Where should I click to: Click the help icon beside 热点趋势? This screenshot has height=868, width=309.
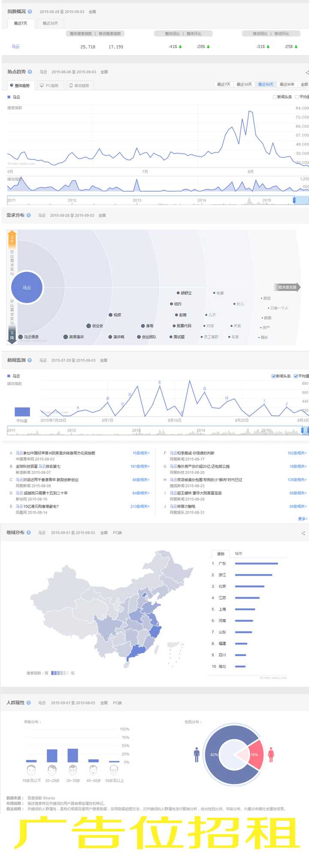click(x=30, y=72)
